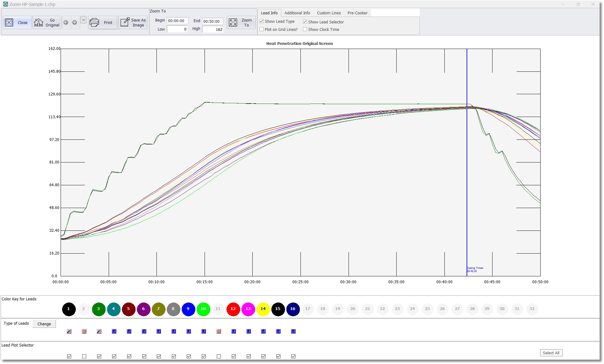Click lead 4 blue type icon
This screenshot has width=604, height=364.
114,331
